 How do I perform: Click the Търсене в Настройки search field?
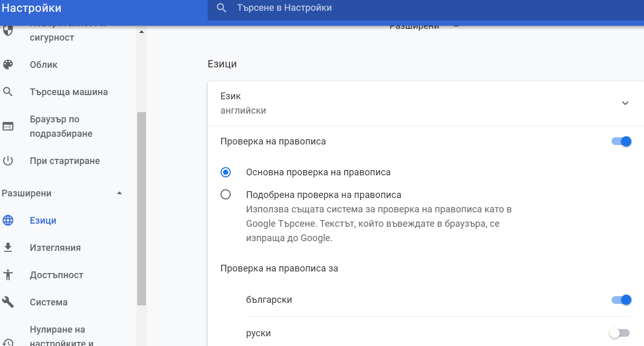tap(360, 8)
